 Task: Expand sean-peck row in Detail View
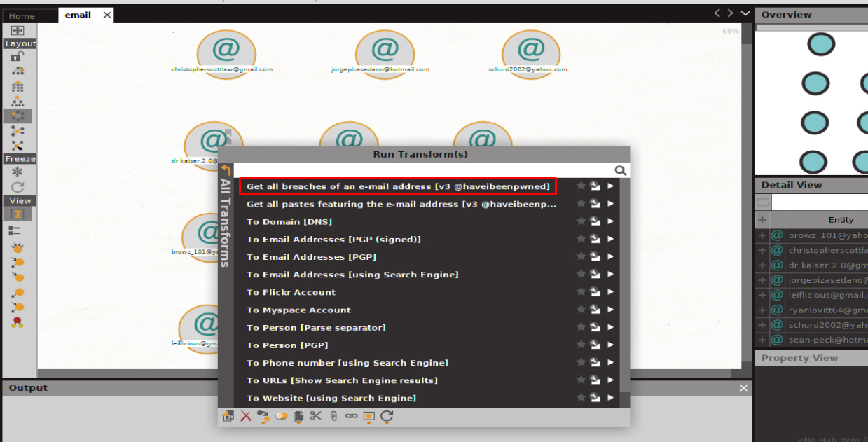coord(762,340)
